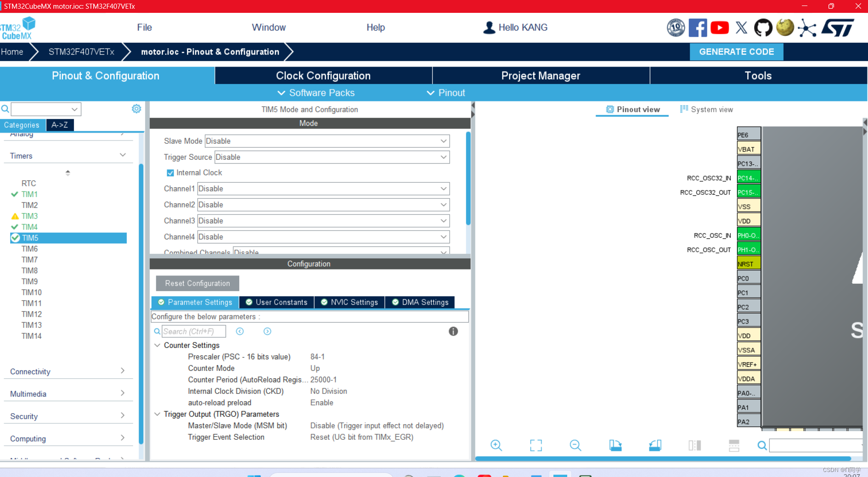
Task: Switch to Project Manager tab
Action: coord(541,76)
